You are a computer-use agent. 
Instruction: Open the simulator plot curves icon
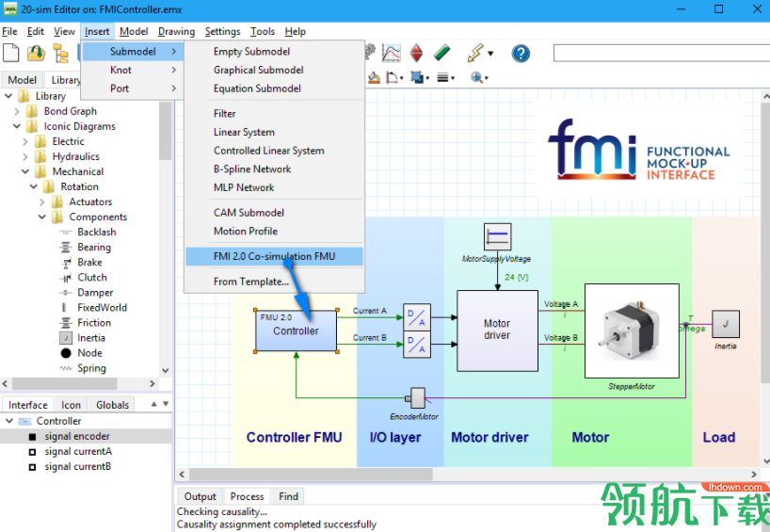391,53
